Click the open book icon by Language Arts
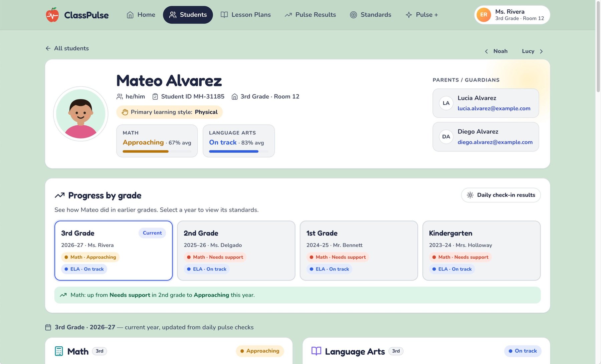 tap(316, 351)
